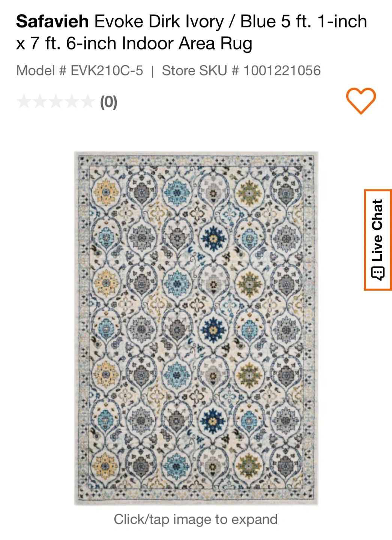Select the fourth rating star
This screenshot has width=392, height=540.
point(72,102)
